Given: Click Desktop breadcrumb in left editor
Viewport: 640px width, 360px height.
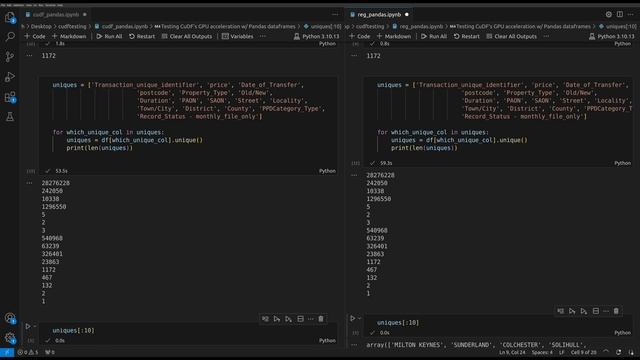Looking at the screenshot, I should (x=41, y=26).
